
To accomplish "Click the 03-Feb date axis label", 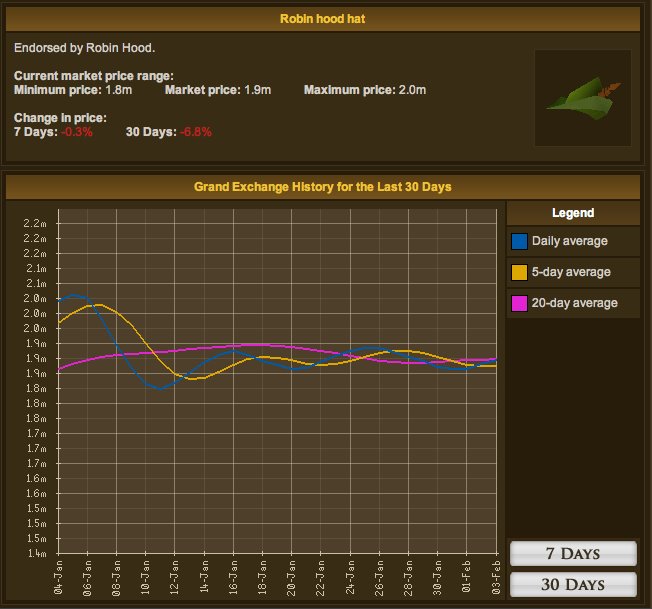I will [x=496, y=577].
